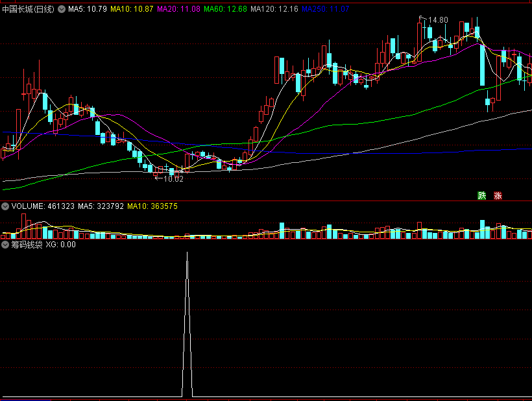Click the green 跌 marker icon
The image size is (532, 401).
[x=482, y=195]
